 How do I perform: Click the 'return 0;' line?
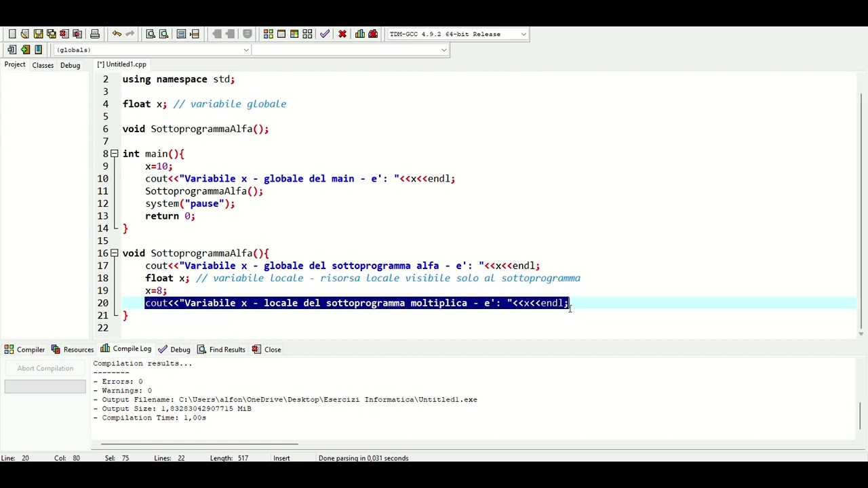(x=170, y=216)
